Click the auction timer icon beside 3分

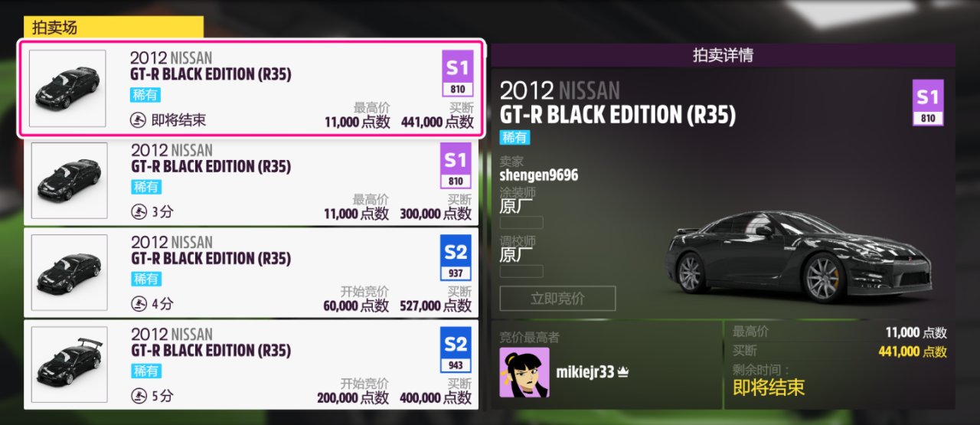pyautogui.click(x=139, y=212)
